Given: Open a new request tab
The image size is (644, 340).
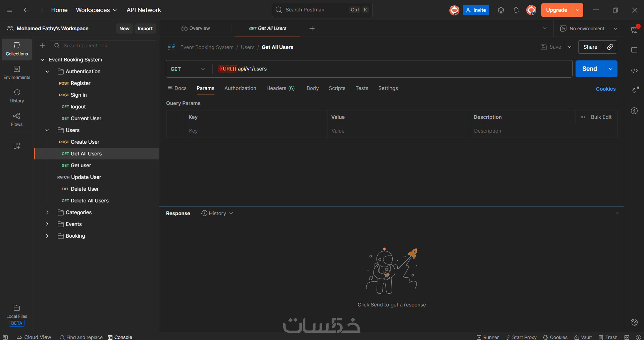Looking at the screenshot, I should pyautogui.click(x=312, y=29).
